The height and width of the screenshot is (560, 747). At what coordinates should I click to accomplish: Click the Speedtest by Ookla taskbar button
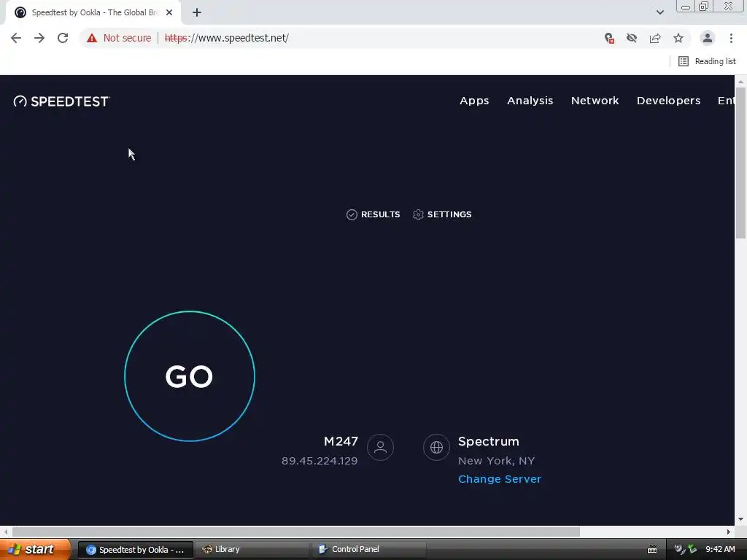[x=135, y=550]
